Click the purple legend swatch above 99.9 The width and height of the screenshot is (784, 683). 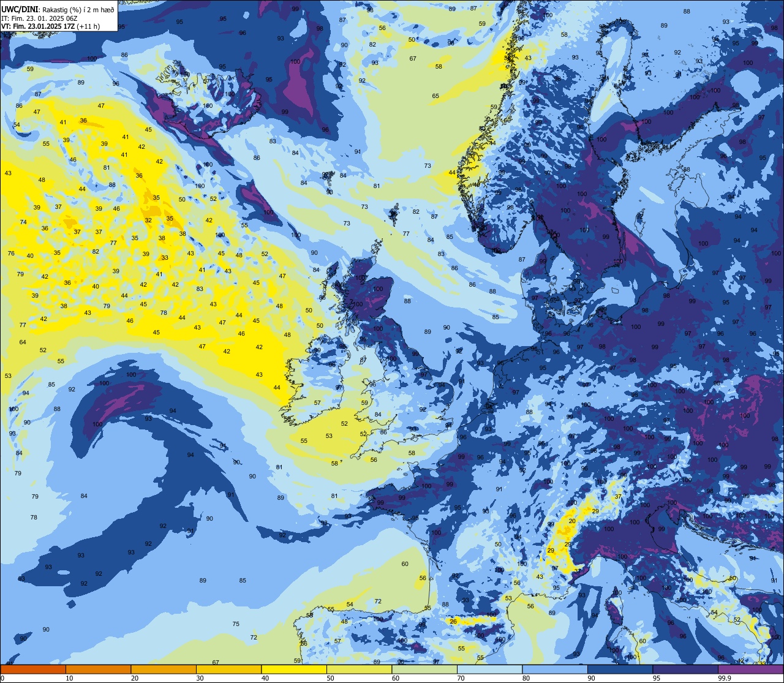point(750,669)
